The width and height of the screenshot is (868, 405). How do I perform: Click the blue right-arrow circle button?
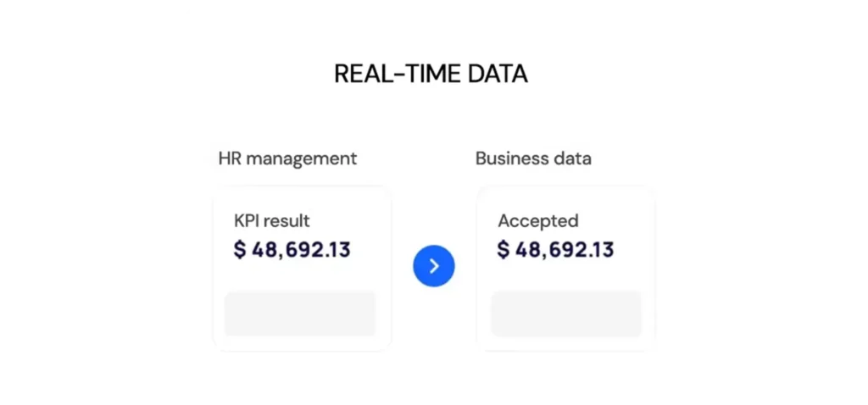(x=434, y=267)
